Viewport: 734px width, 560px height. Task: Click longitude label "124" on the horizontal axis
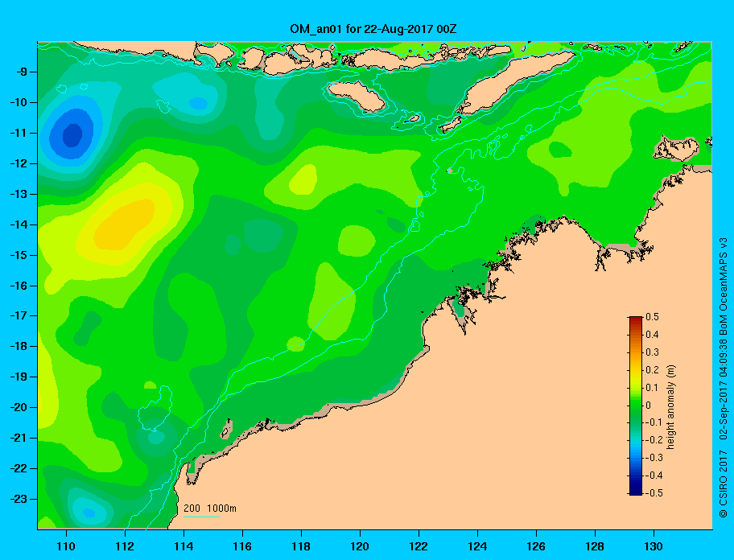(x=477, y=546)
